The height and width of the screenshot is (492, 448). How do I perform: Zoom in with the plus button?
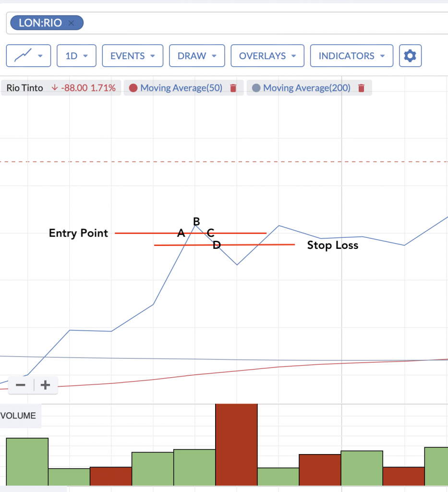pyautogui.click(x=45, y=385)
